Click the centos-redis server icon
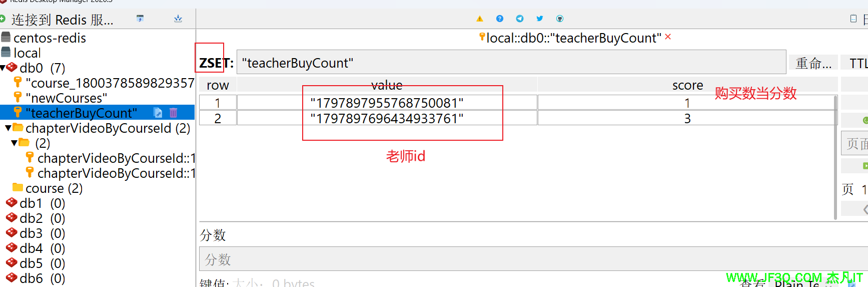 (6, 38)
